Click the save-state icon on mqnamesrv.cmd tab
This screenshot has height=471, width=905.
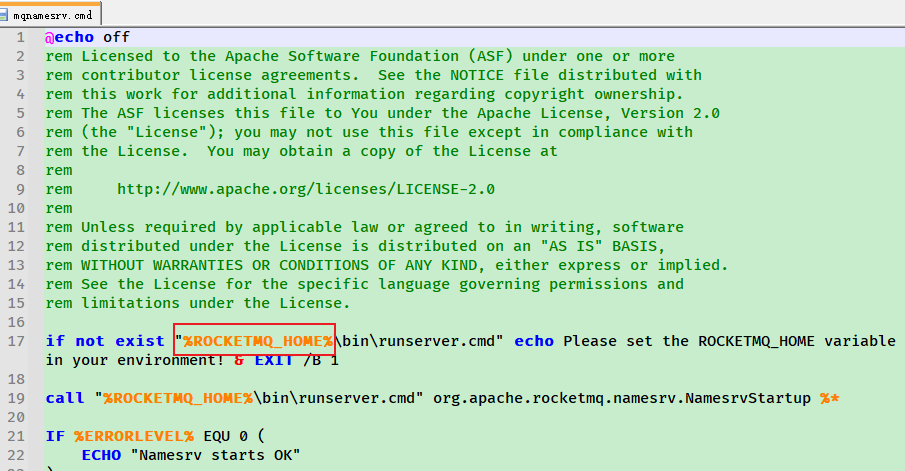(x=3, y=16)
